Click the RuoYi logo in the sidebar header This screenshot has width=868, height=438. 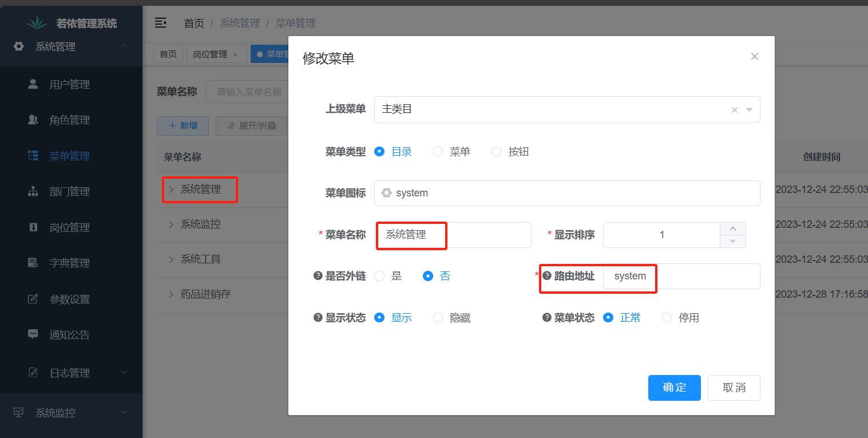(37, 23)
